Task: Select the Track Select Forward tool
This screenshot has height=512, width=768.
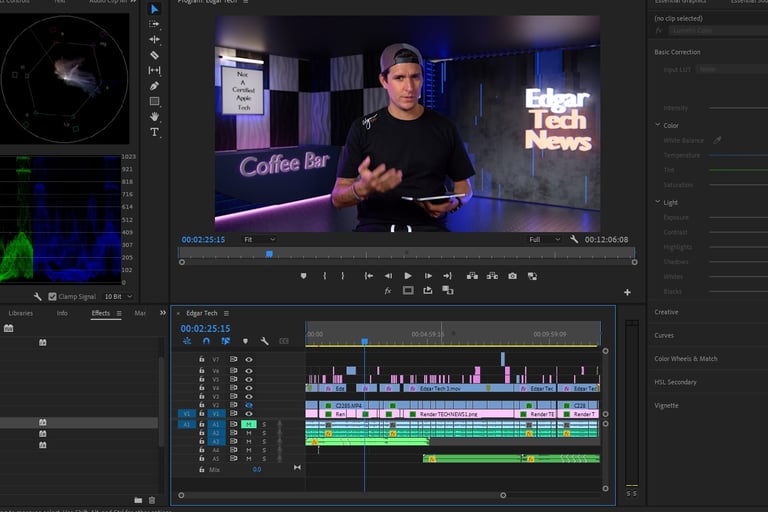Action: point(154,24)
